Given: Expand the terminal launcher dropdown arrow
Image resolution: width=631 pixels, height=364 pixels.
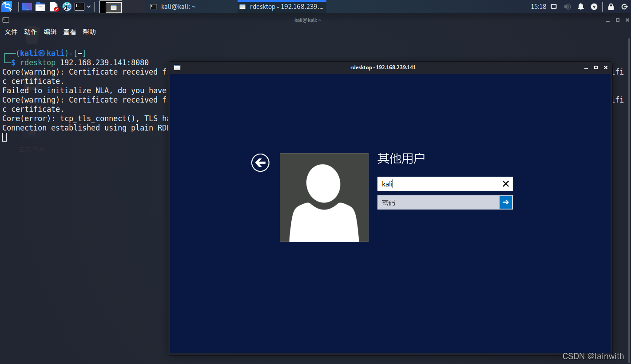Looking at the screenshot, I should tap(89, 7).
